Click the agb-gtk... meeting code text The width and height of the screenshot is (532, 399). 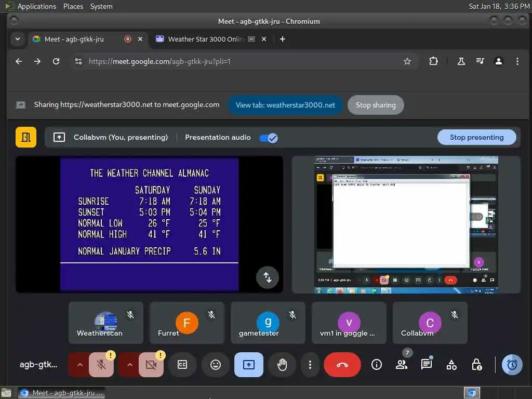pyautogui.click(x=38, y=365)
